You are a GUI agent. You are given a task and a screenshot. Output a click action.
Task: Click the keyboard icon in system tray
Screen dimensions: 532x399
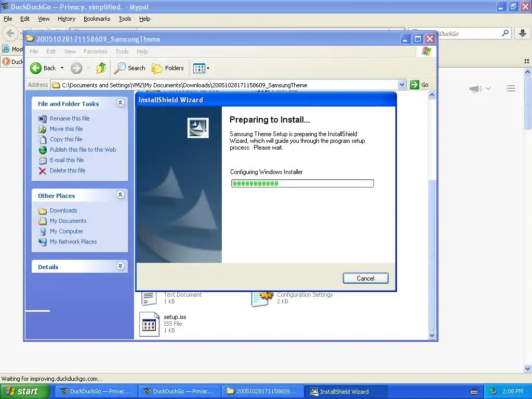(x=474, y=392)
